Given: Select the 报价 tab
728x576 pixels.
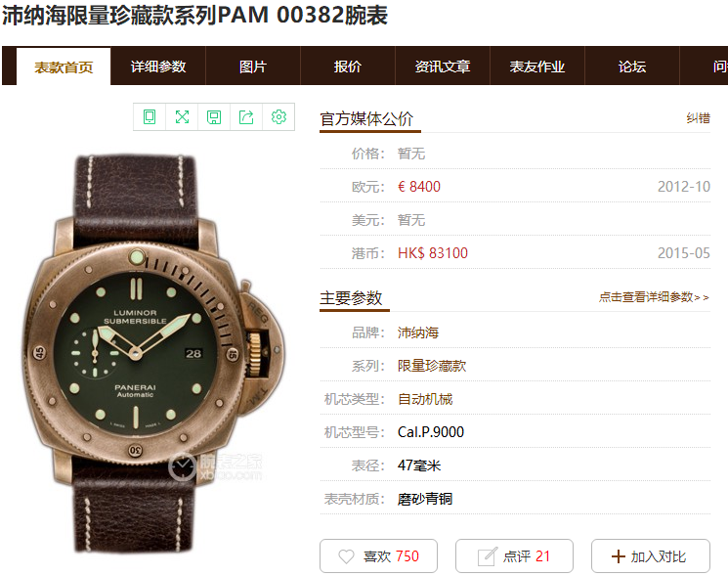Looking at the screenshot, I should 348,66.
